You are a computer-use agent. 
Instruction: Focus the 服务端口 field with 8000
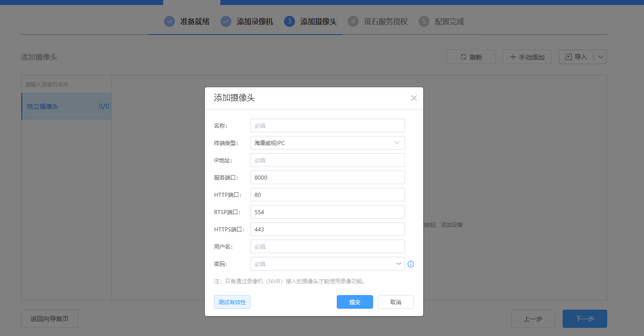tap(327, 177)
